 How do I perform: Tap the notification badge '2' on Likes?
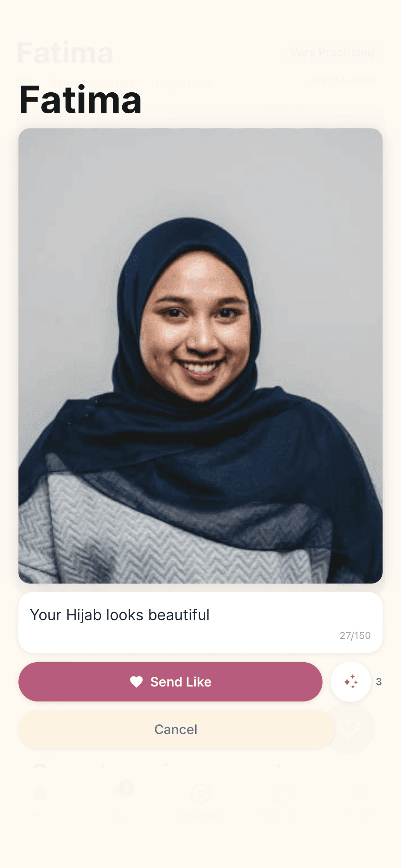127,788
